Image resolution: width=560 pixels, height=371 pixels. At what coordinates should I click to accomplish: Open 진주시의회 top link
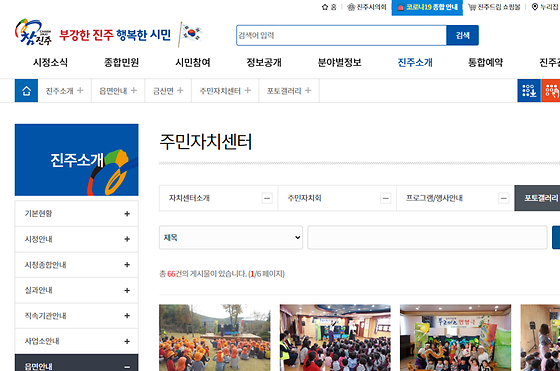[x=367, y=7]
